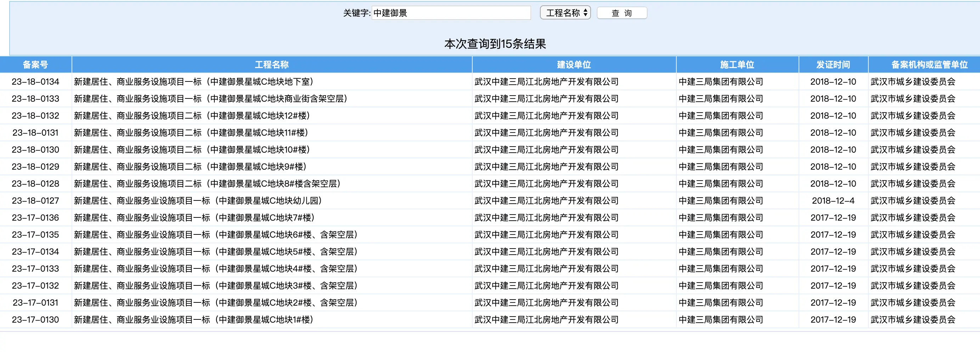This screenshot has height=352, width=980.
Task: Select record number 23-18-0132
Action: coord(35,115)
